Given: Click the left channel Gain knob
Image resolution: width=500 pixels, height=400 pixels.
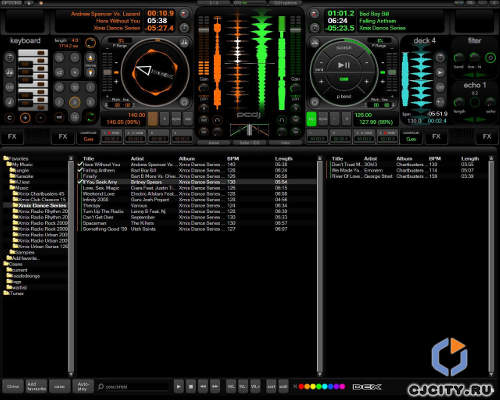Looking at the screenshot, I should pyautogui.click(x=204, y=88).
